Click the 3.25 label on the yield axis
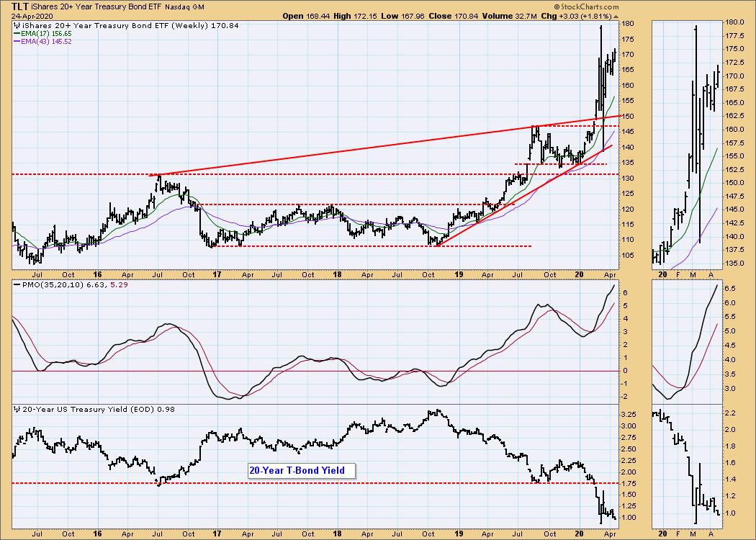Viewport: 756px width, 540px height. 630,415
